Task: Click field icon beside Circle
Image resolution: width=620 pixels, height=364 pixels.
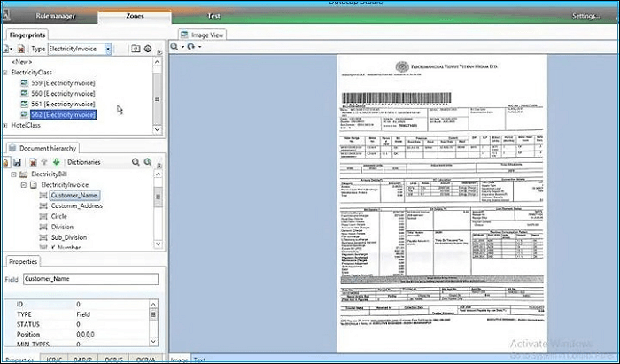Action: (43, 217)
